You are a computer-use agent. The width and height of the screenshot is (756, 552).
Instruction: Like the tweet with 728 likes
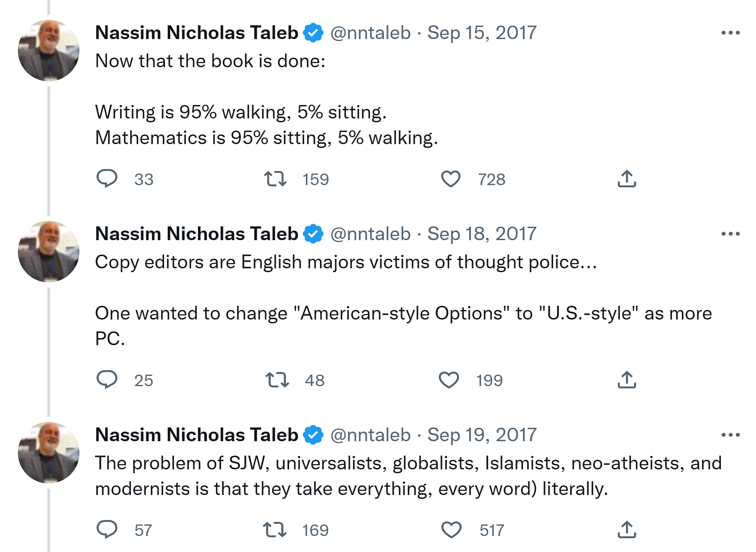[451, 178]
